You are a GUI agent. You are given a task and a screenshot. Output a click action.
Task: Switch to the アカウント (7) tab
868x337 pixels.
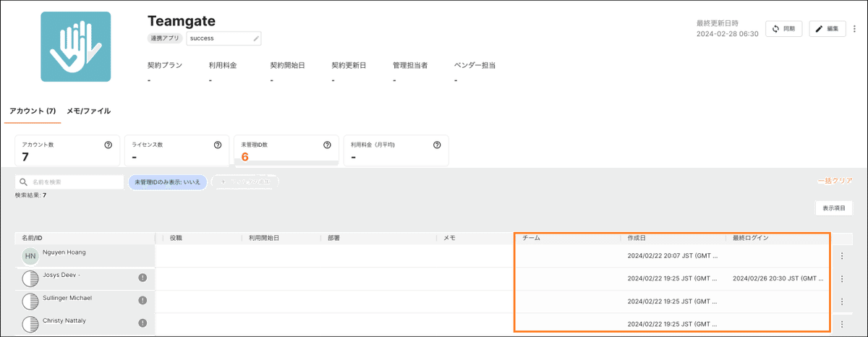point(33,111)
